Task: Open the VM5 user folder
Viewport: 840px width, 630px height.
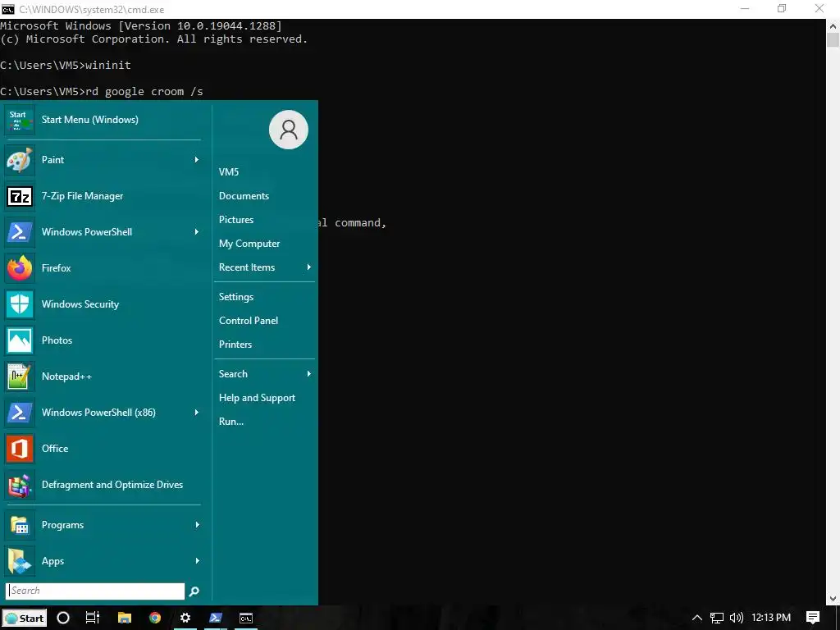Action: click(229, 172)
